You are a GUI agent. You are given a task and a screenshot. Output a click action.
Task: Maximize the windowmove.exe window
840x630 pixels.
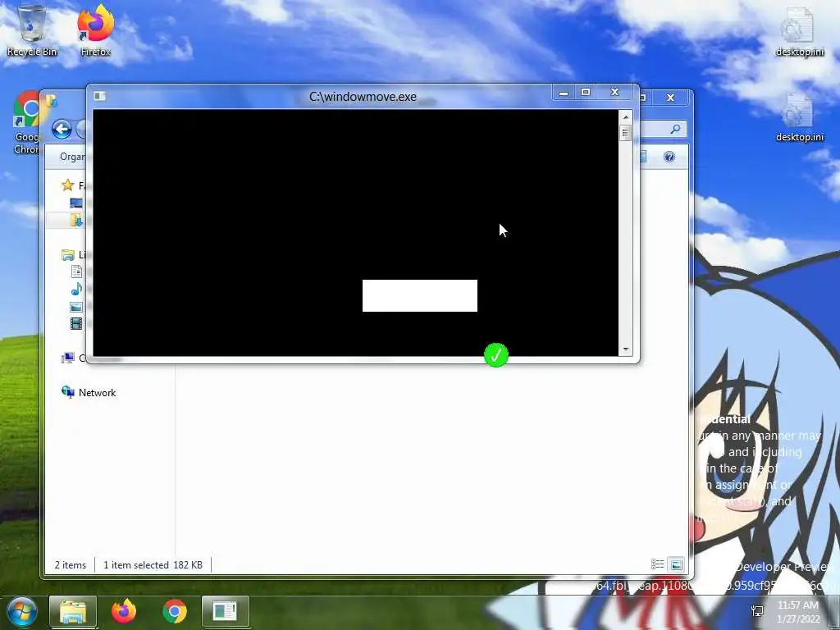(x=586, y=93)
